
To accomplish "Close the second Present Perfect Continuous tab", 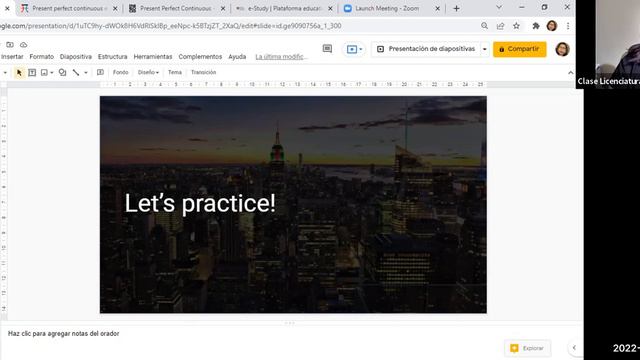I will pos(223,8).
